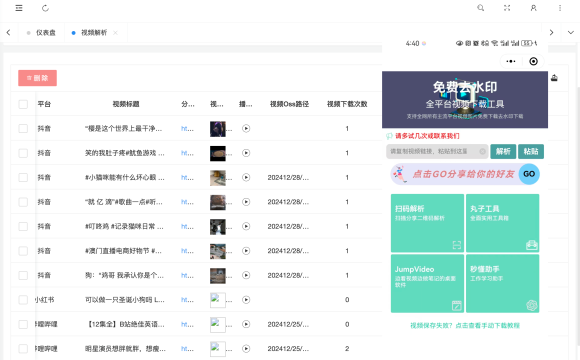The height and width of the screenshot is (360, 580).
Task: Click the paste video link input field
Action: (437, 151)
